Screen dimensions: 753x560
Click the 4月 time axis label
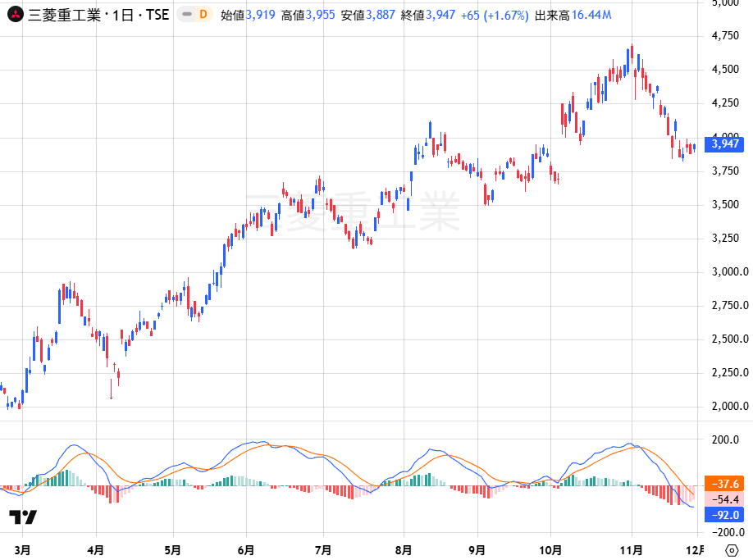coord(96,550)
